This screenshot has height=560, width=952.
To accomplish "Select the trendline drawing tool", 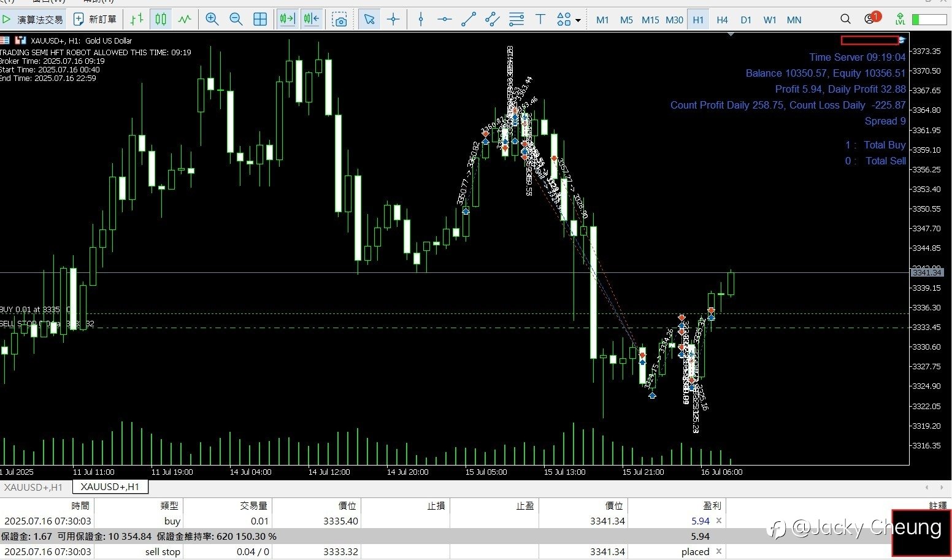I will 469,20.
